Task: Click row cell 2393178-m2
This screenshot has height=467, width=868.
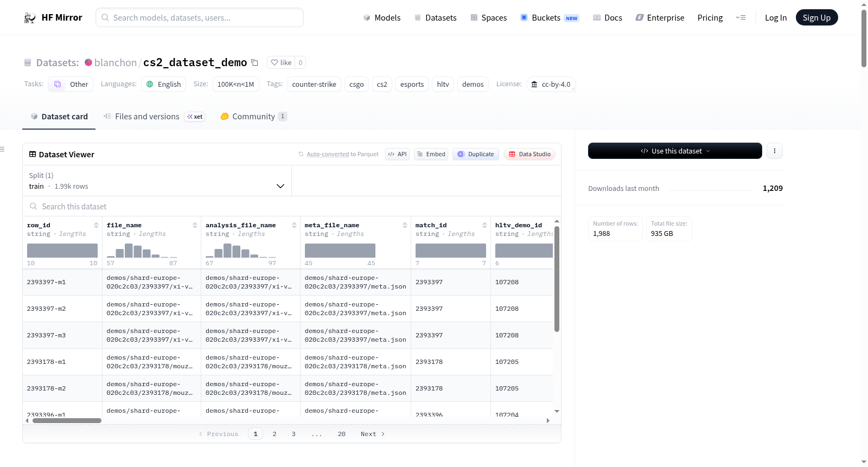Action: [62, 388]
